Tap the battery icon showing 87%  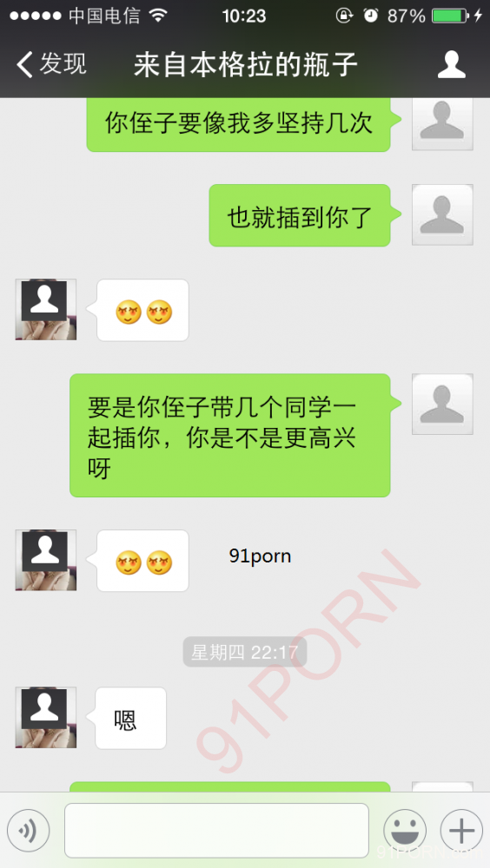[449, 16]
